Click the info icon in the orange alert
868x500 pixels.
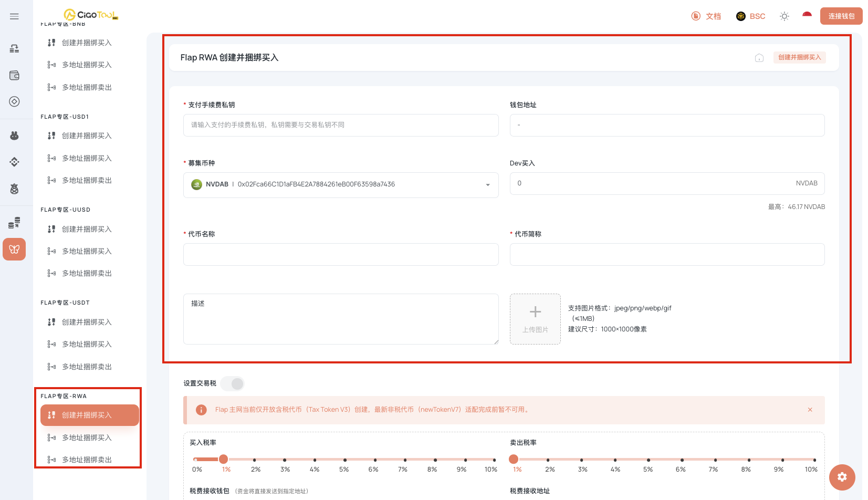click(201, 410)
